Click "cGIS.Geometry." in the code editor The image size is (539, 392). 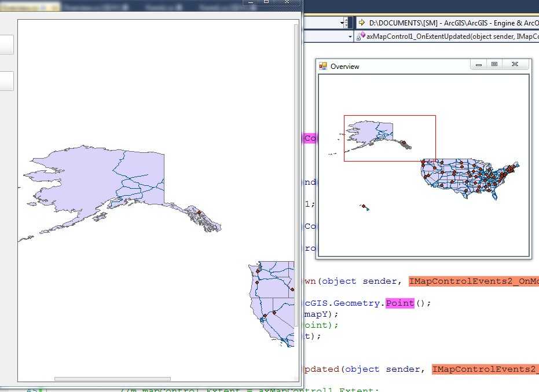coord(345,303)
